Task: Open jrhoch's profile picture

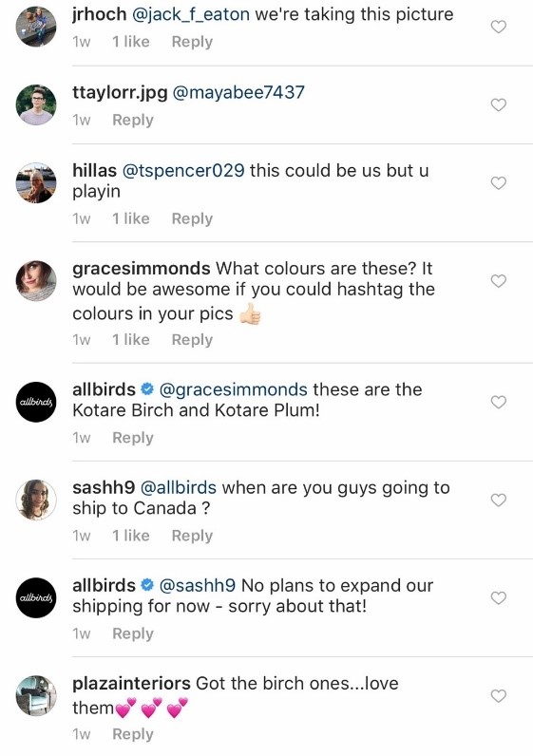Action: pyautogui.click(x=36, y=27)
